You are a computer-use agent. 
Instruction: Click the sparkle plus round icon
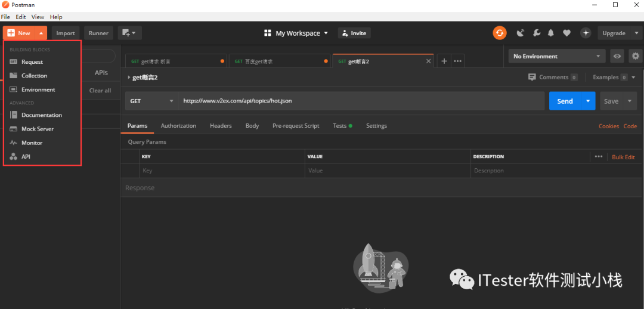[586, 33]
